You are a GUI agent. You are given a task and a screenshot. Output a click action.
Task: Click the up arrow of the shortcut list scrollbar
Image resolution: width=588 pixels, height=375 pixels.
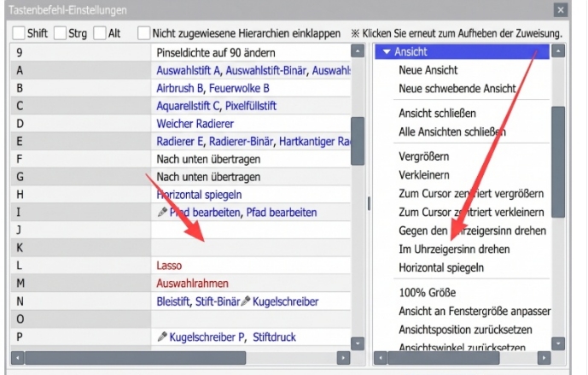pyautogui.click(x=358, y=51)
